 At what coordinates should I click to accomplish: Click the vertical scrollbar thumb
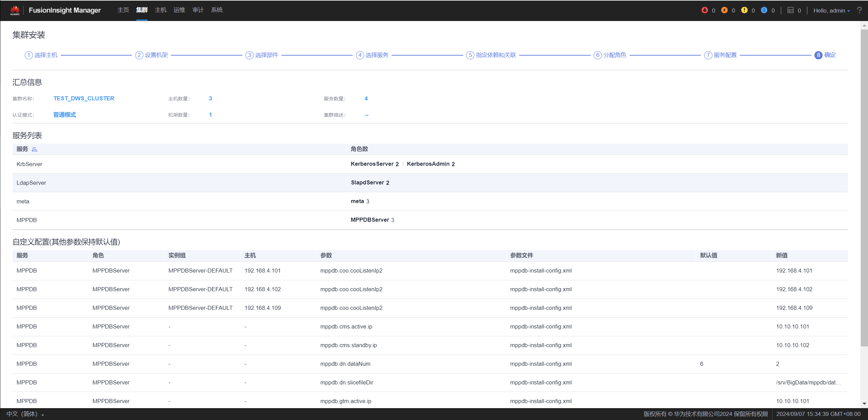[864, 188]
